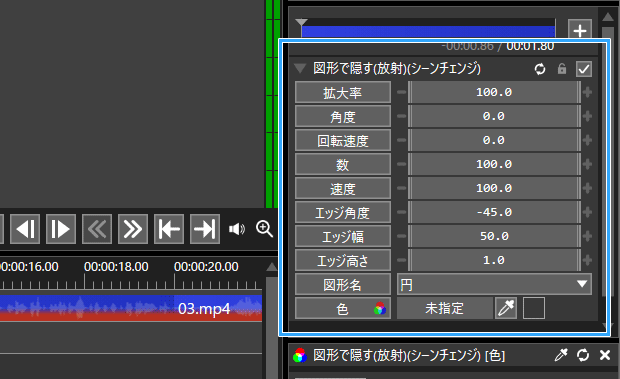Uncheck the 図形で隠す(放射) effect enable checkbox

coord(584,69)
